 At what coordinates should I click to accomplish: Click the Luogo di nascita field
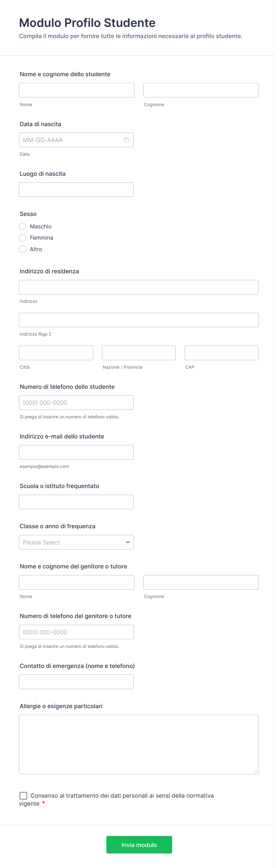pyautogui.click(x=76, y=190)
